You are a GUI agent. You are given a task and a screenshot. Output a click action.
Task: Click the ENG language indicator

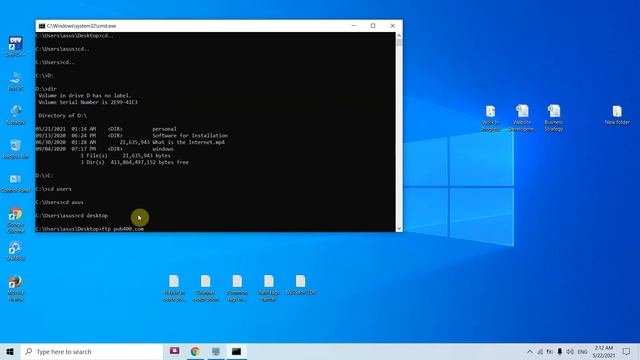pyautogui.click(x=582, y=351)
